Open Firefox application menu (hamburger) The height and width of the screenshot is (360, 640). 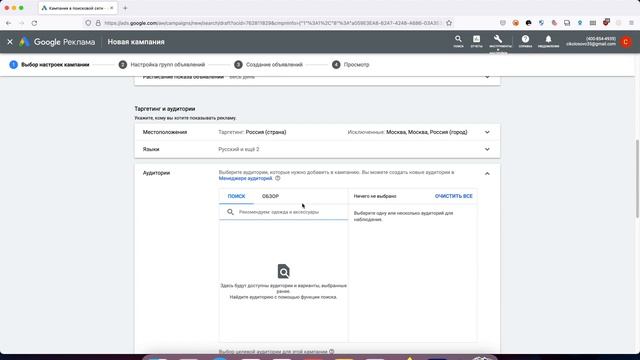click(631, 23)
